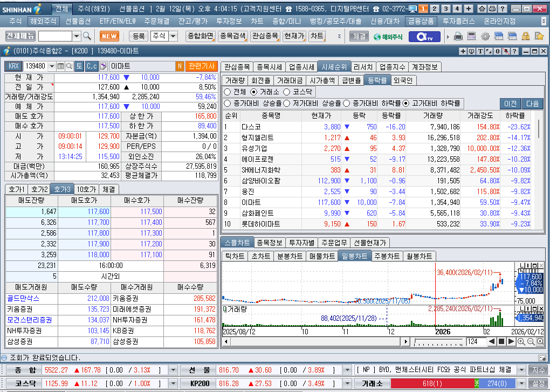Click magnifier search icon next to 전체메뉴 field
This screenshot has height=392, width=550.
pos(87,36)
